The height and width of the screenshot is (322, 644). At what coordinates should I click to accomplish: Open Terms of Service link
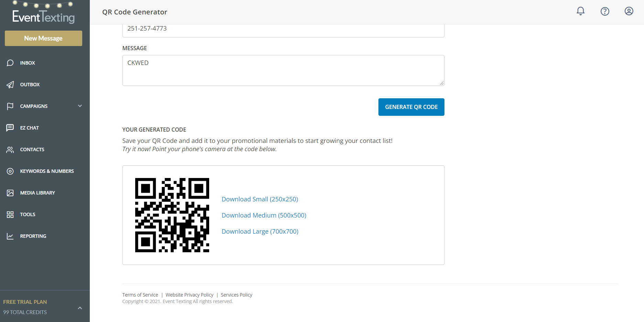click(140, 295)
